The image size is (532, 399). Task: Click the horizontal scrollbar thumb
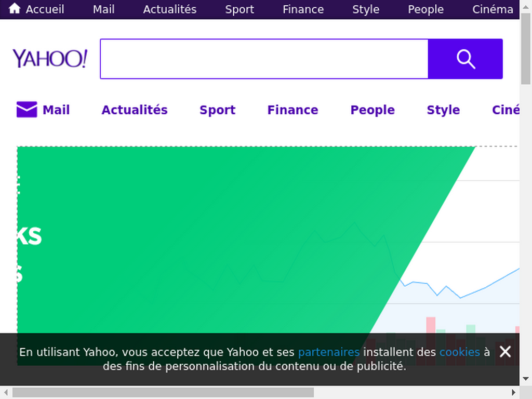(x=163, y=393)
